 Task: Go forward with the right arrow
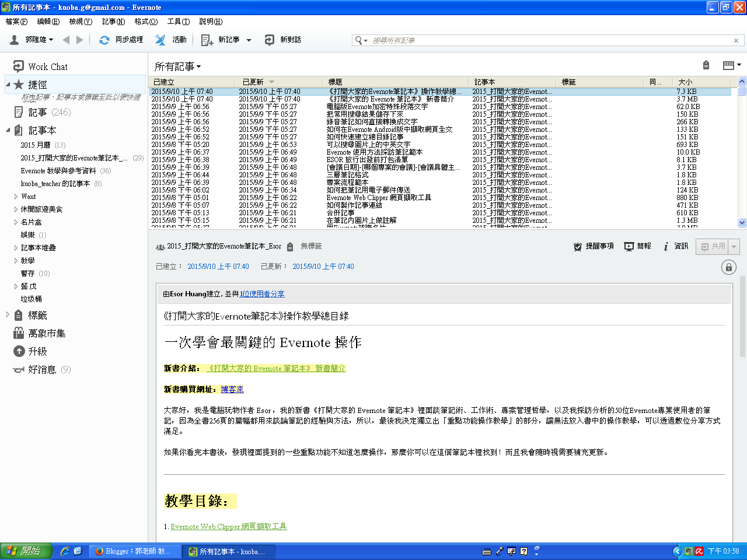(80, 40)
